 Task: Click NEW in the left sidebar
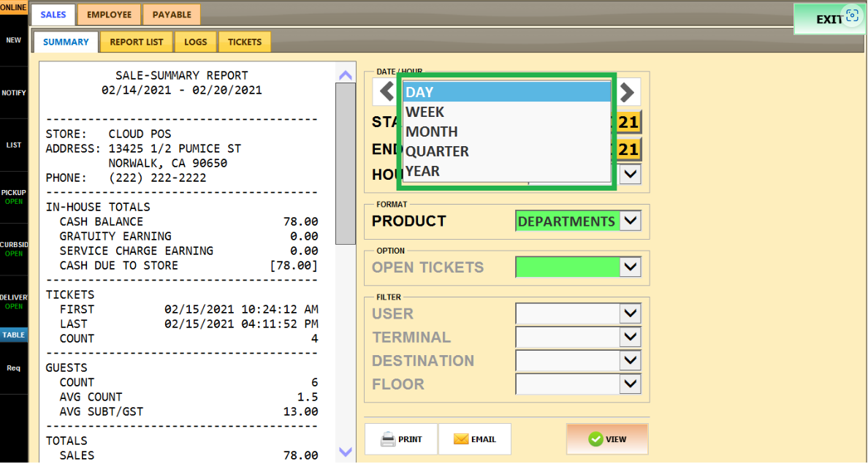tap(14, 40)
